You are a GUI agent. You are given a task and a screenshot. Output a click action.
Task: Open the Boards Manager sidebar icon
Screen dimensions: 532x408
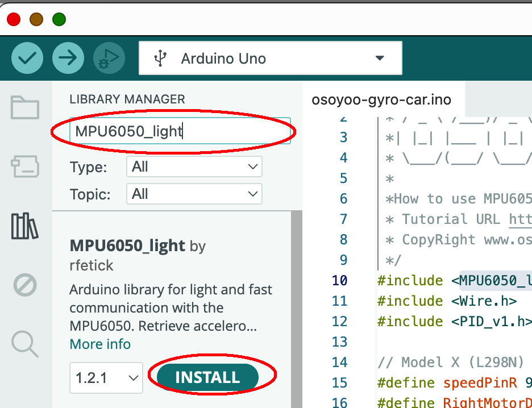[x=25, y=167]
